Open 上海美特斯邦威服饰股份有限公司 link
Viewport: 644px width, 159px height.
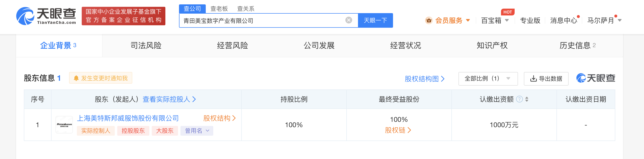point(128,118)
